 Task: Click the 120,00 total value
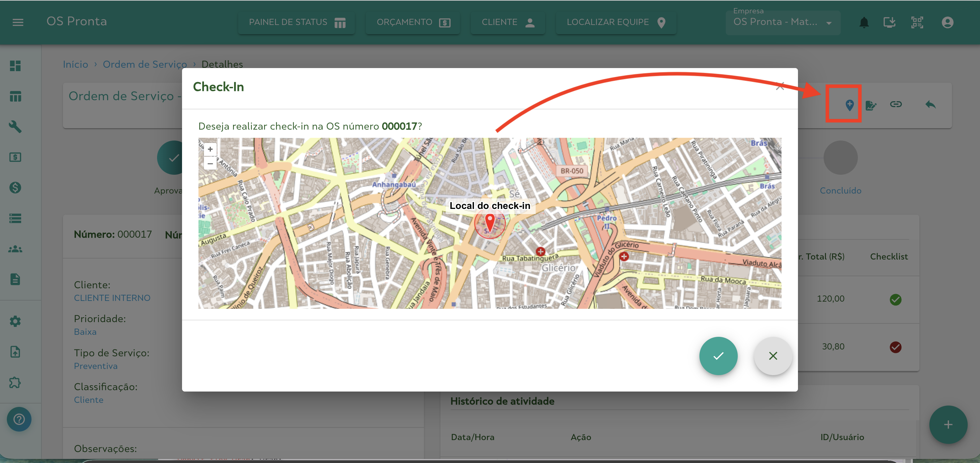(x=830, y=299)
